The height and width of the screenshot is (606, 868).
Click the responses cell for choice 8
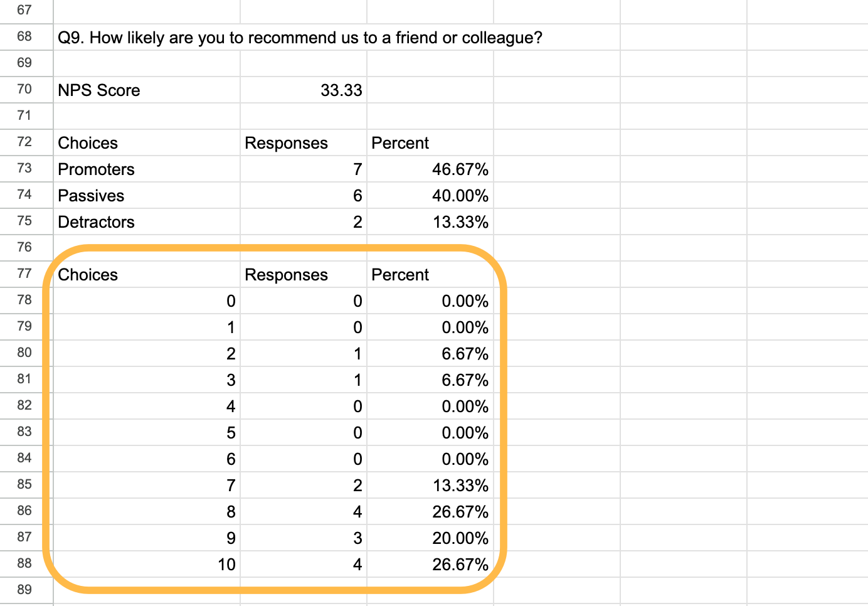tap(357, 512)
